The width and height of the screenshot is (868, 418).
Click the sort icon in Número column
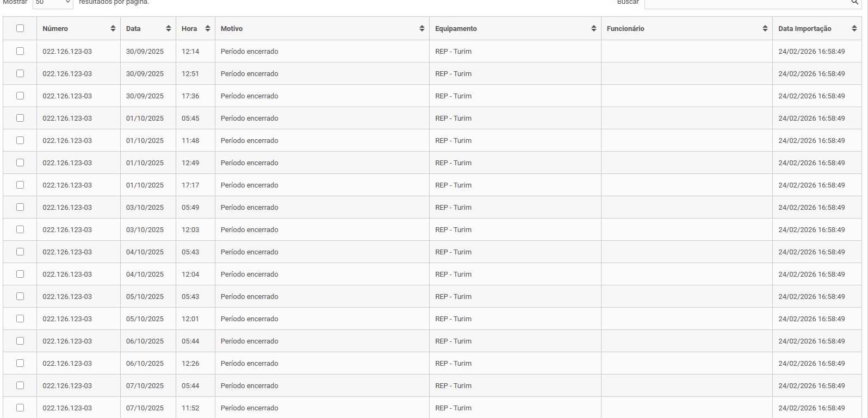pyautogui.click(x=113, y=29)
